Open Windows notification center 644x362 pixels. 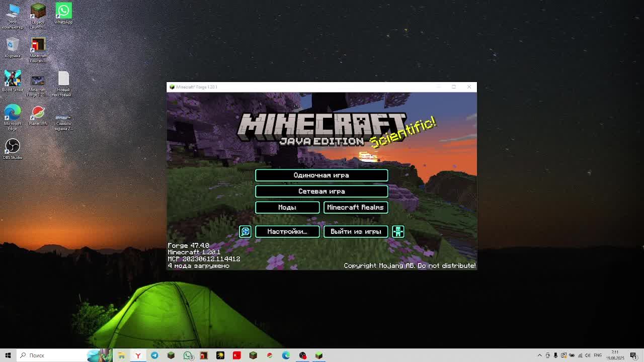point(634,355)
